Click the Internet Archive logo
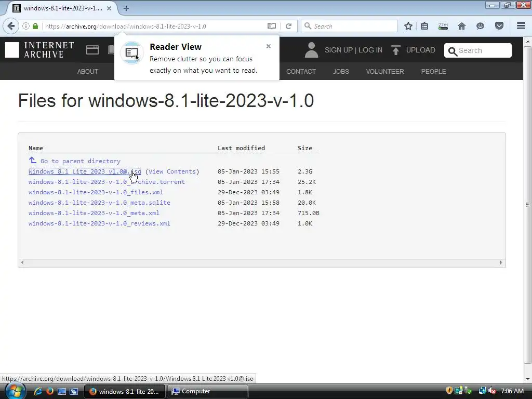The width and height of the screenshot is (532, 399). pyautogui.click(x=39, y=50)
